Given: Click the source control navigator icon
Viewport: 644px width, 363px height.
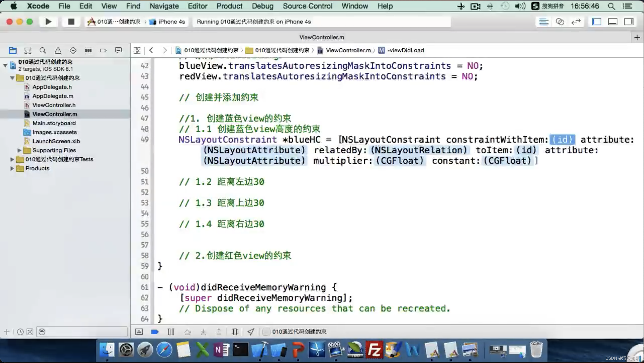Looking at the screenshot, I should pyautogui.click(x=28, y=50).
